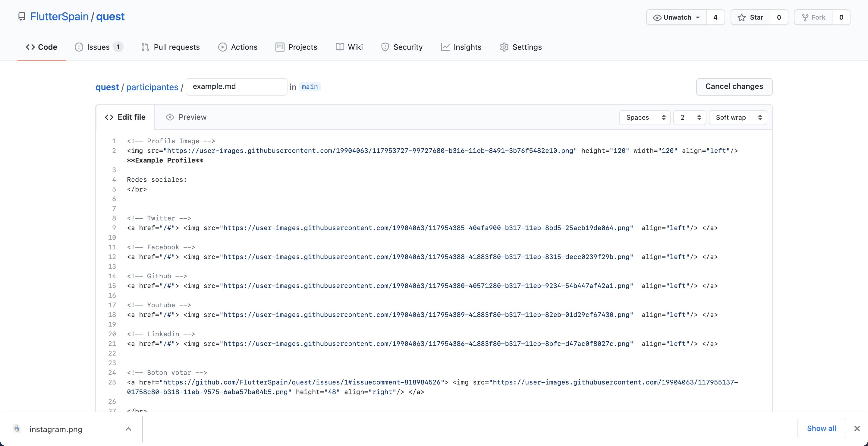Open the instagram.png downloaded file
The width and height of the screenshot is (868, 446).
click(x=56, y=429)
